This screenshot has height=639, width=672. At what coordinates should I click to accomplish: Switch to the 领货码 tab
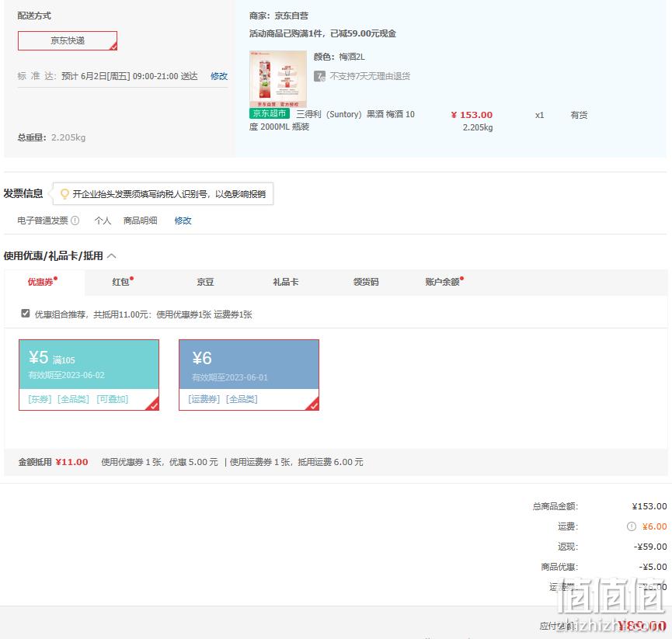(366, 282)
